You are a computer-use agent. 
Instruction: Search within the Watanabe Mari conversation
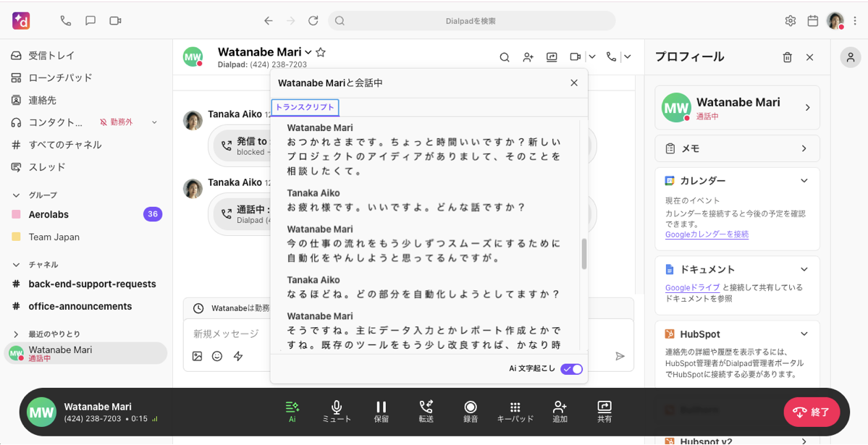pos(505,56)
